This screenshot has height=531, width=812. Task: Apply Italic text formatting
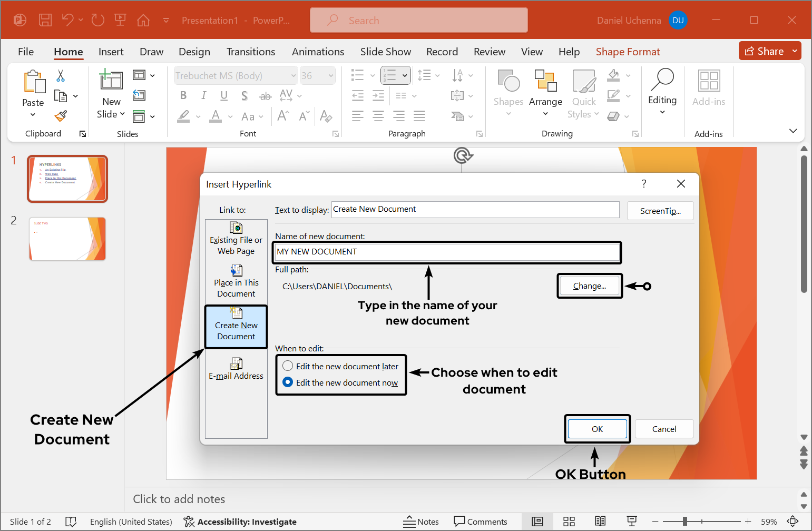click(203, 95)
